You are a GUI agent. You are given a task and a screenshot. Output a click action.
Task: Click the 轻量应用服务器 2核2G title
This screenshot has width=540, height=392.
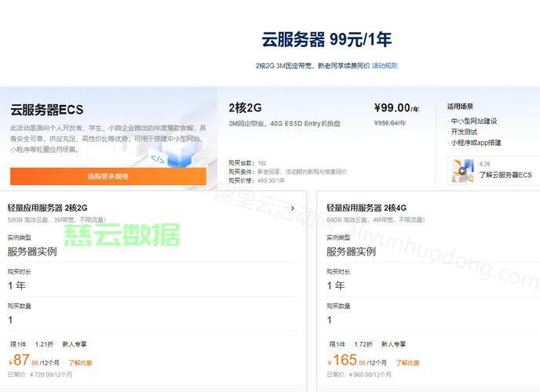pos(48,208)
